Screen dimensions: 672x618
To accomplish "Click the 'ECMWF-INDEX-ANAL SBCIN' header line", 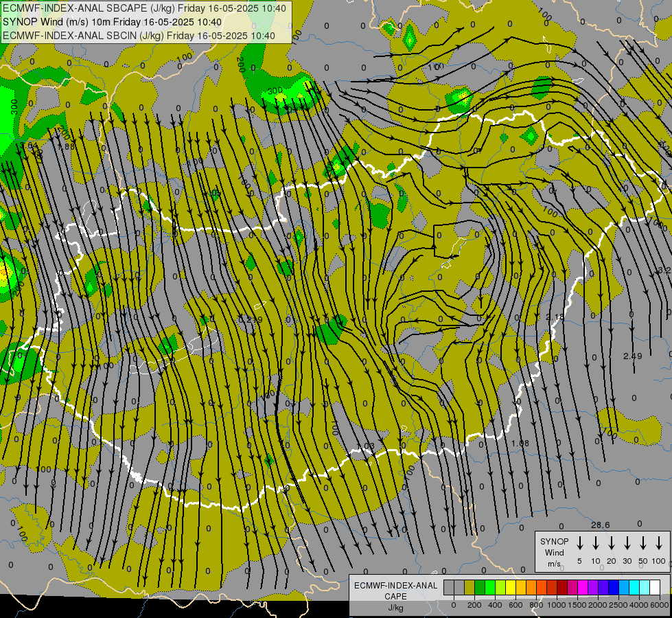I will (x=139, y=36).
